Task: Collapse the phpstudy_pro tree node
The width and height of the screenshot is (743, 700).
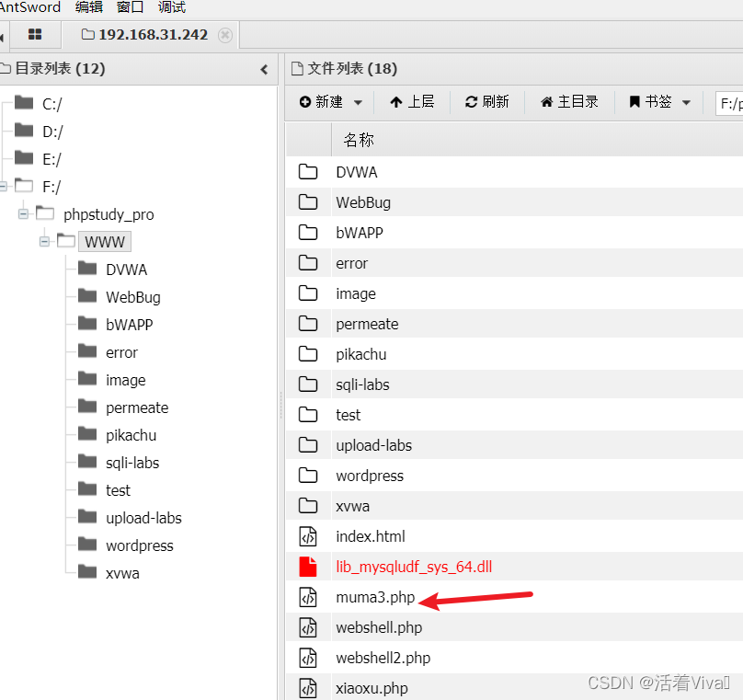Action: pyautogui.click(x=24, y=214)
